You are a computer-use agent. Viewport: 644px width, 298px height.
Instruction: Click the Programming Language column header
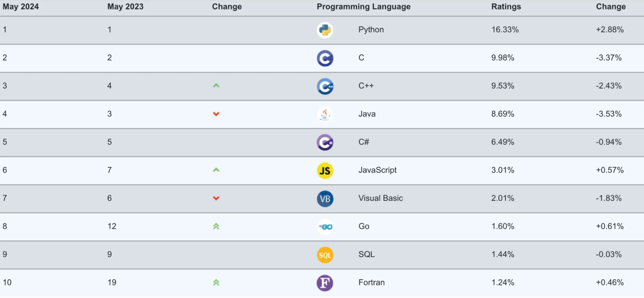363,7
